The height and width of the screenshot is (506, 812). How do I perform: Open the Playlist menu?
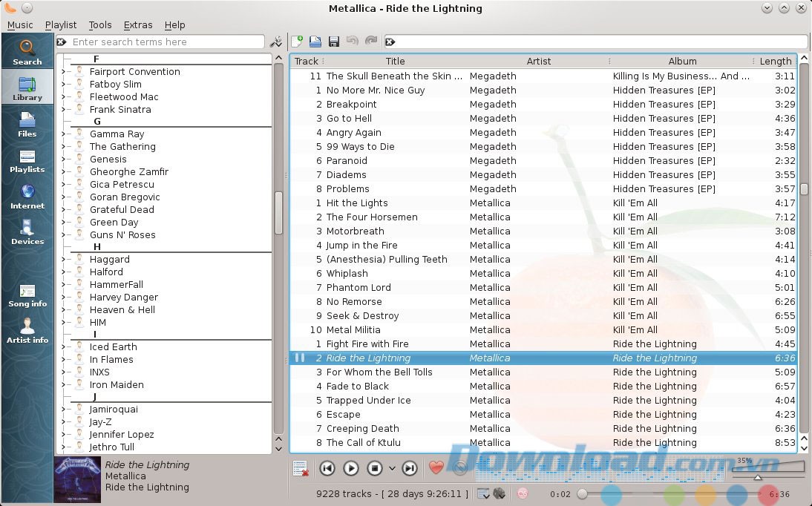click(x=61, y=25)
